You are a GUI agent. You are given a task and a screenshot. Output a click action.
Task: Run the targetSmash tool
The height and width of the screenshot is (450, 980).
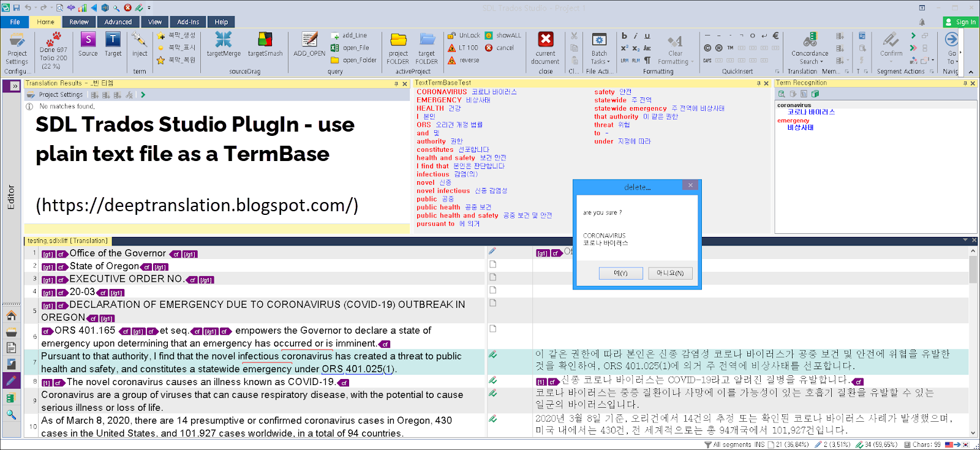click(265, 45)
